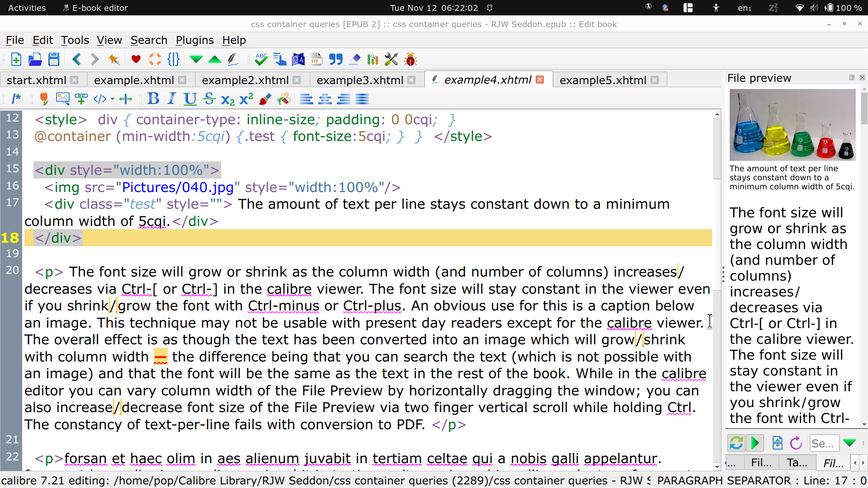Image resolution: width=868 pixels, height=488 pixels.
Task: Click the text foreground color brush
Action: 265,99
